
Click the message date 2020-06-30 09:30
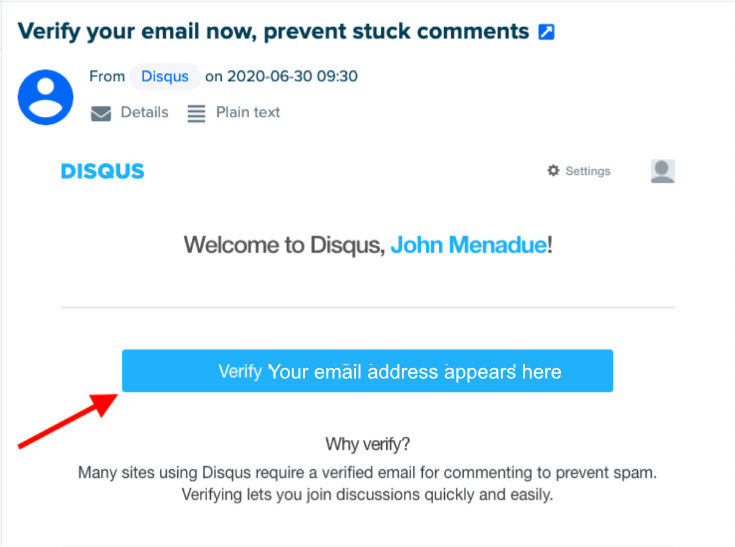292,76
